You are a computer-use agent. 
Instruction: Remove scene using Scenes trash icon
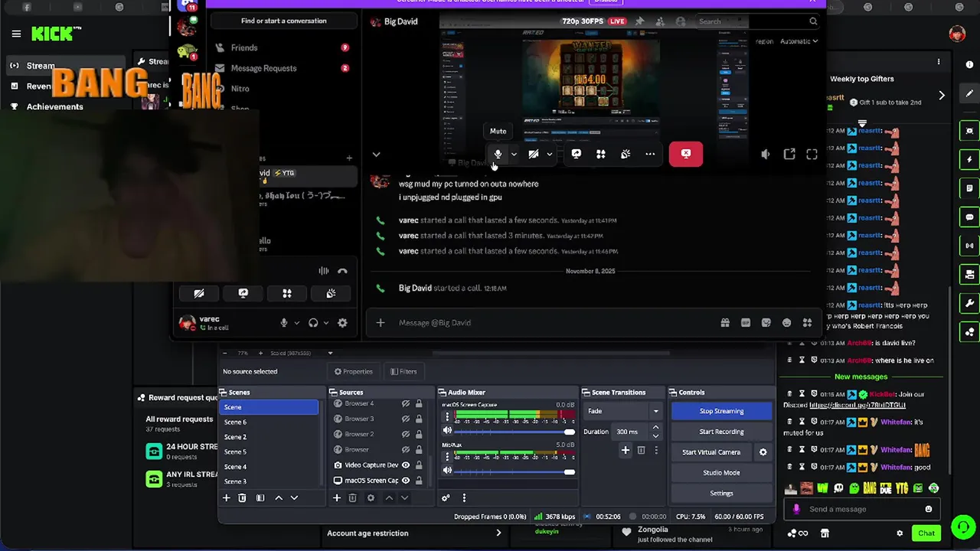click(242, 498)
